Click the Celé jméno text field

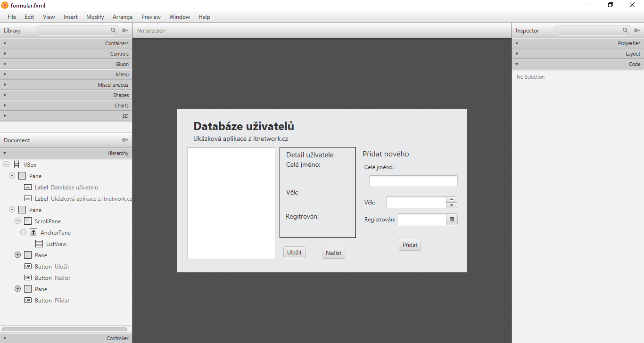click(413, 181)
